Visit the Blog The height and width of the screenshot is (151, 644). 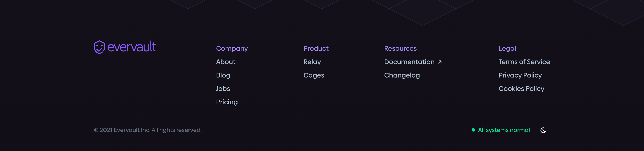point(223,75)
